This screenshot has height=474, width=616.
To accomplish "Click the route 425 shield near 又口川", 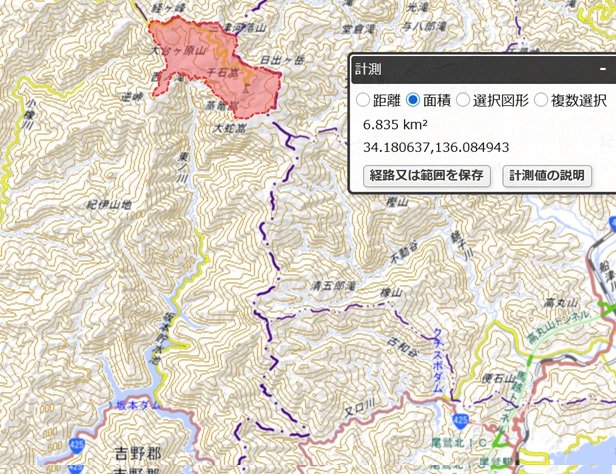I will tap(460, 421).
